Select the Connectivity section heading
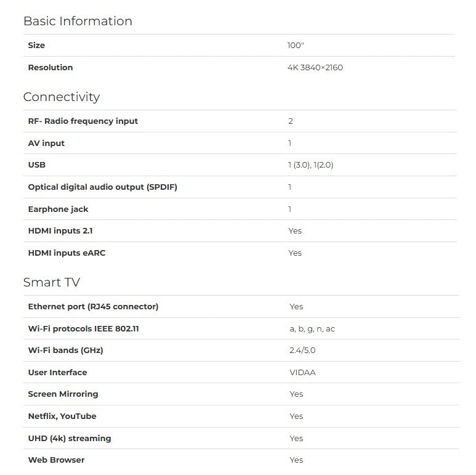The height and width of the screenshot is (475, 476). [62, 97]
